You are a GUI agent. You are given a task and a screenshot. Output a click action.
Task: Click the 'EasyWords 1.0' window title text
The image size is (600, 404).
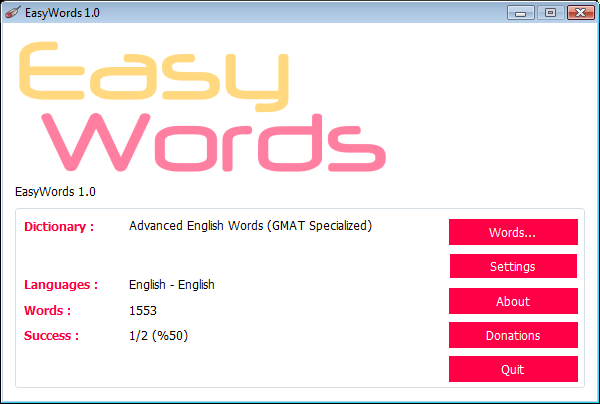[62, 13]
